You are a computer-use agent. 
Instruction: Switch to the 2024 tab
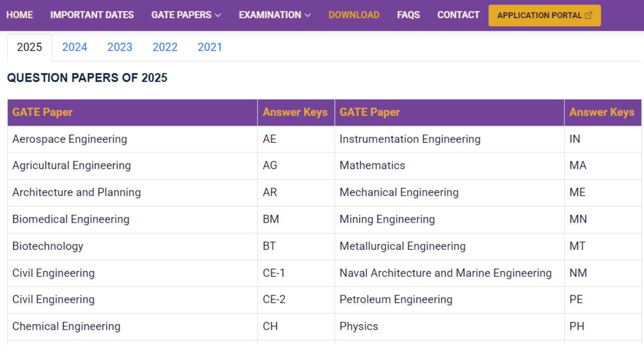[x=74, y=47]
